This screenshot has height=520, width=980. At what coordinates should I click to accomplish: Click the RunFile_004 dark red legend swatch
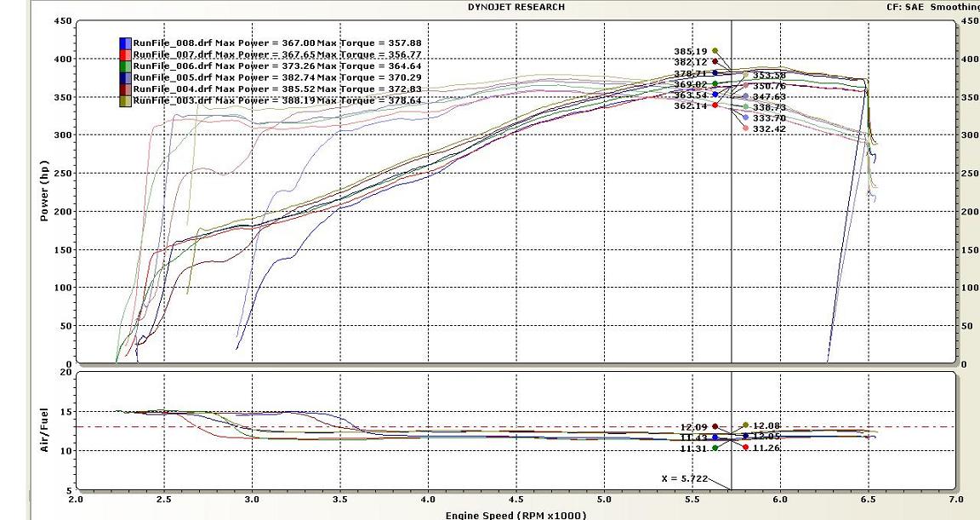coord(125,89)
